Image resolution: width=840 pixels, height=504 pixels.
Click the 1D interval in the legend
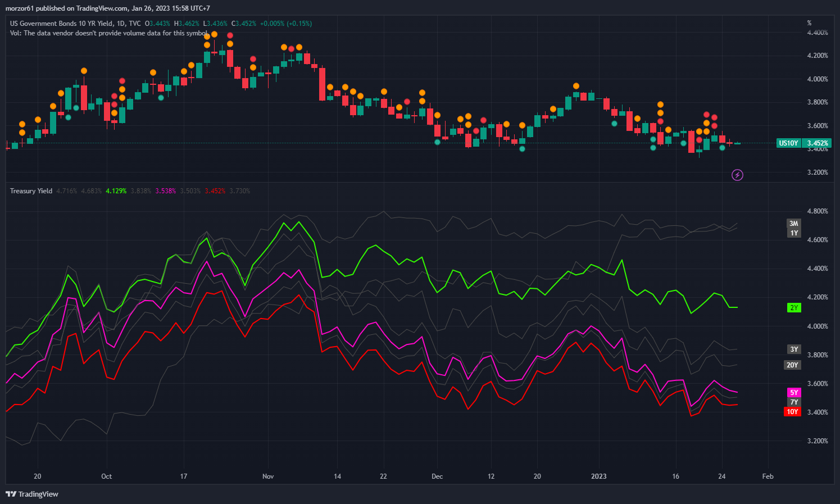[120, 24]
